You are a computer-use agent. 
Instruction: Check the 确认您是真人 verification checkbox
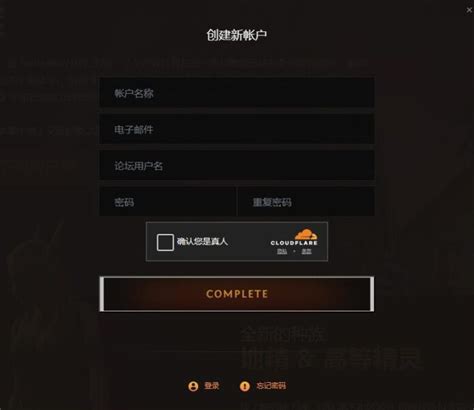[165, 242]
